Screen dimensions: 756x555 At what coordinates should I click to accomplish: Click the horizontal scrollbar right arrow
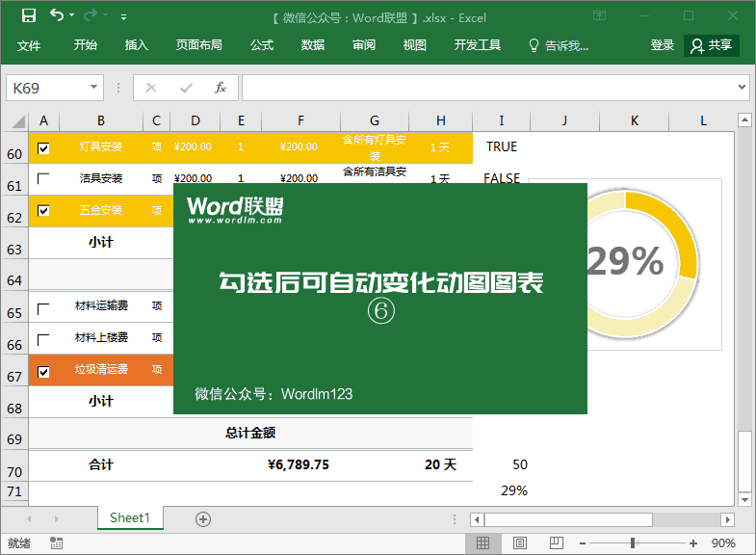pyautogui.click(x=727, y=519)
